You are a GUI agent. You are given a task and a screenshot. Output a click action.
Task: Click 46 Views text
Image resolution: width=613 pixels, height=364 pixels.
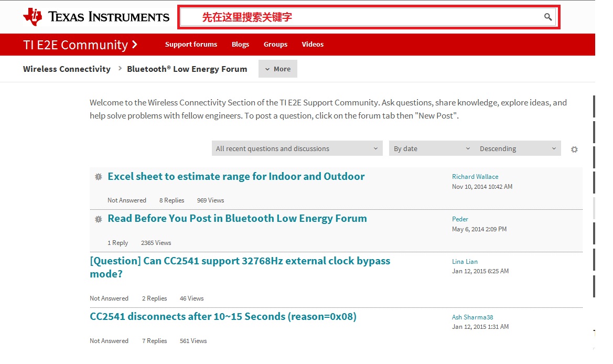(191, 298)
